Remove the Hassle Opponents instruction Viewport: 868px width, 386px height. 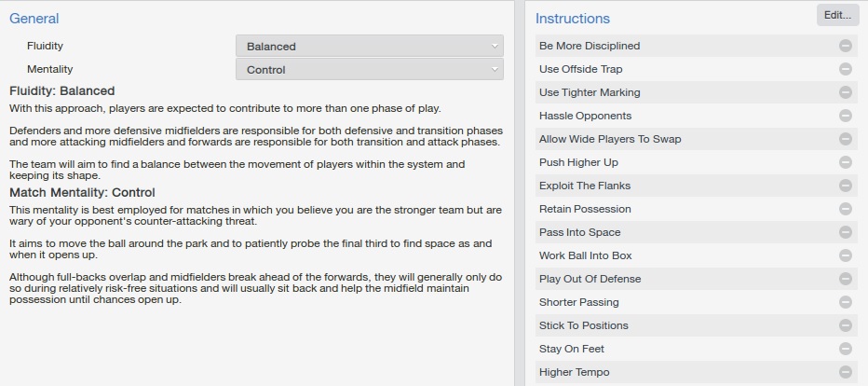(846, 116)
